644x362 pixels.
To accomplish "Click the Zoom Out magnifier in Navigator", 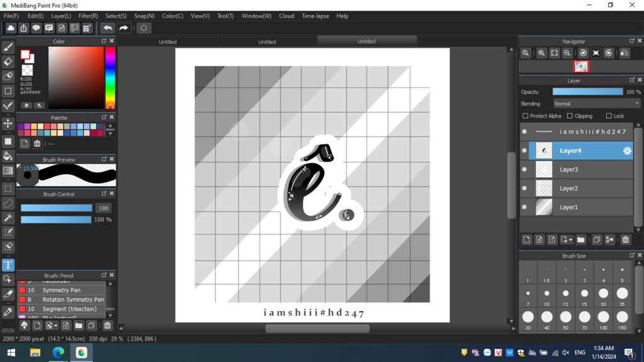I will [x=567, y=53].
